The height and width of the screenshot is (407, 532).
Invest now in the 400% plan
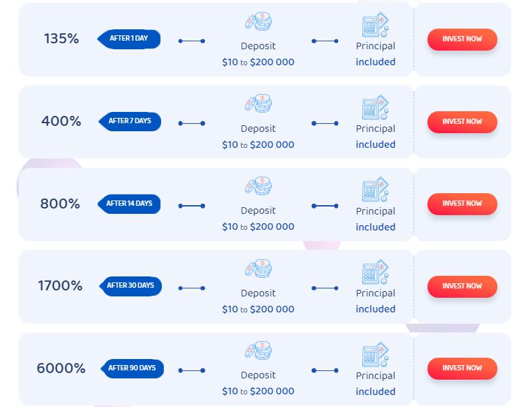pyautogui.click(x=462, y=122)
